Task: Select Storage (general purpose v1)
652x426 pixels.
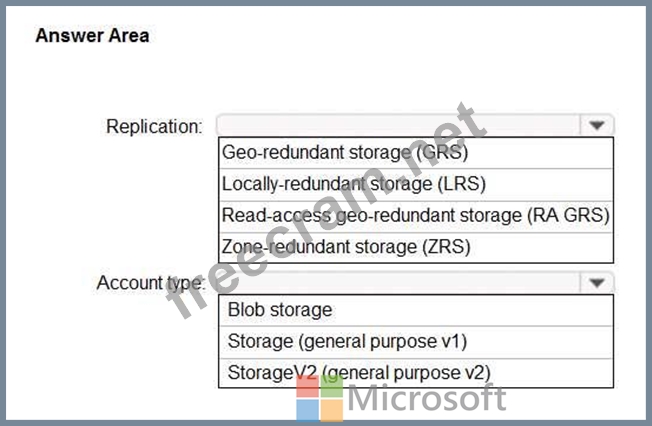Action: tap(416, 342)
